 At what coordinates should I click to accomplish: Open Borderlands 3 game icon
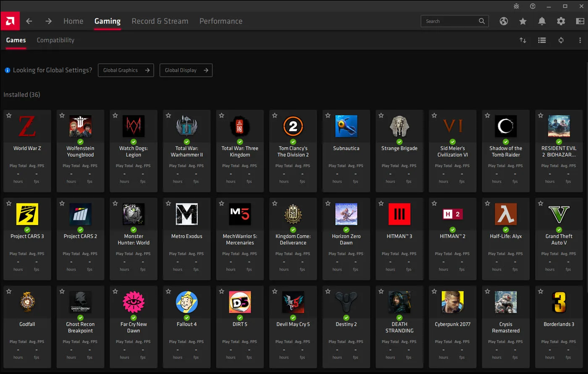click(559, 302)
